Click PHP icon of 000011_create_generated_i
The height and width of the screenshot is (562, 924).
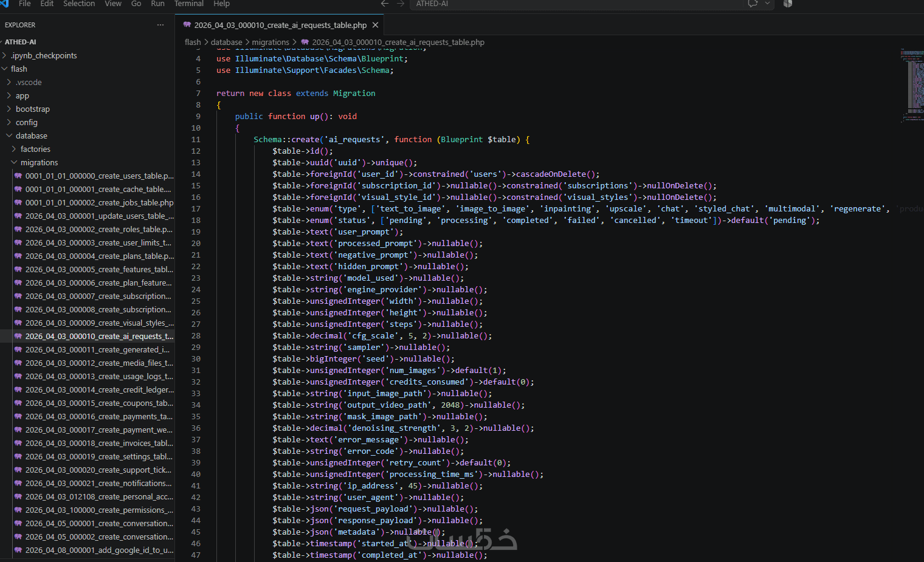coord(18,349)
